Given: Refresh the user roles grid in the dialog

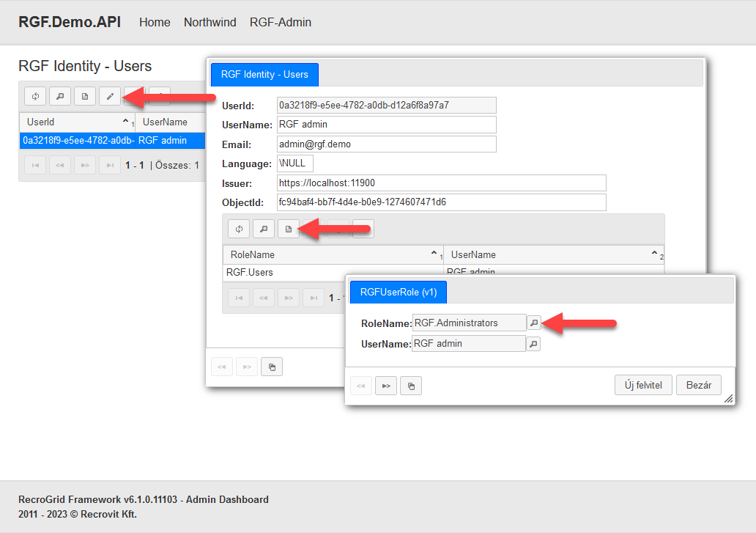Looking at the screenshot, I should (x=239, y=229).
